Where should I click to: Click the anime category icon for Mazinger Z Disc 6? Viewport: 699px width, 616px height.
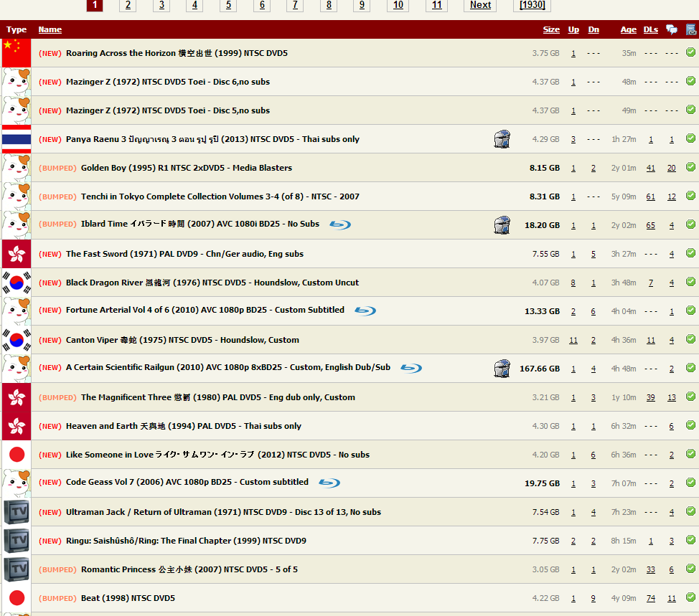pos(17,82)
